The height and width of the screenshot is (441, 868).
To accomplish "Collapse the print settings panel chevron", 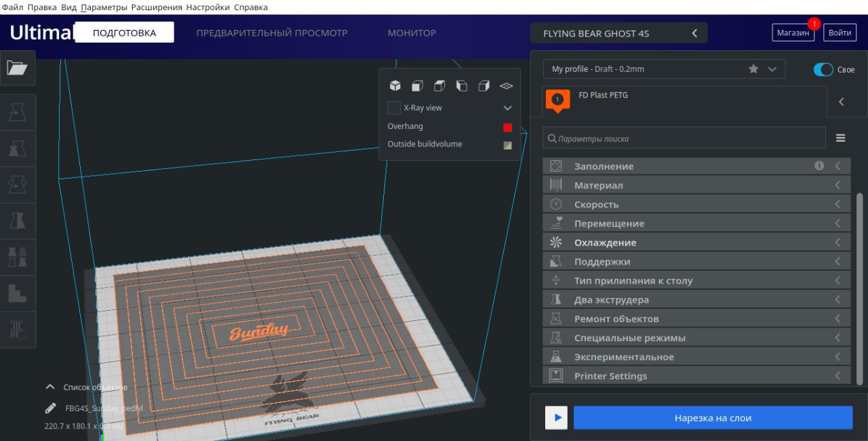I will pos(841,102).
